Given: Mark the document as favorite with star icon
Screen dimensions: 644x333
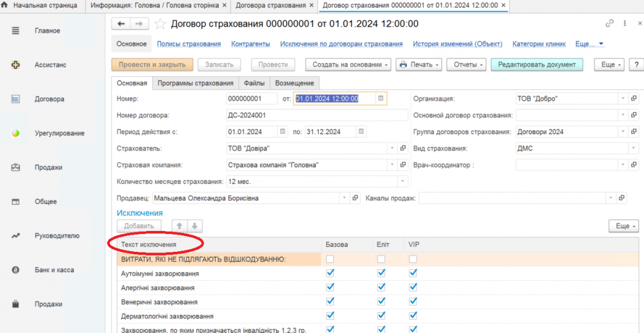Looking at the screenshot, I should (160, 24).
